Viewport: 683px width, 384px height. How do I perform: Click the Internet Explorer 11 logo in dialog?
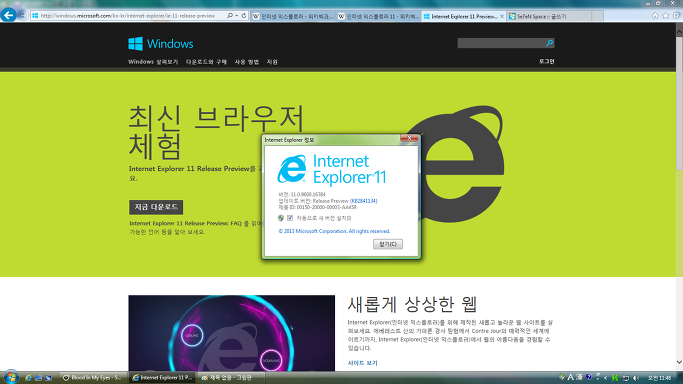pos(331,169)
